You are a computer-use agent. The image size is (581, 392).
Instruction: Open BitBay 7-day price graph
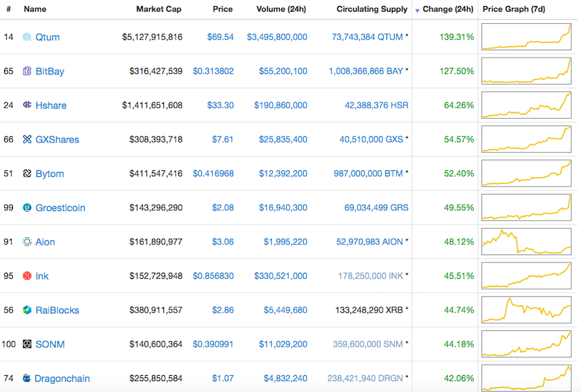click(x=526, y=71)
